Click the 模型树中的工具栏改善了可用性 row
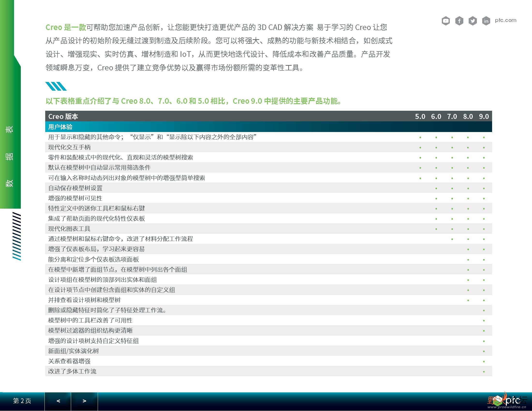This screenshot has width=532, height=411. 268,320
